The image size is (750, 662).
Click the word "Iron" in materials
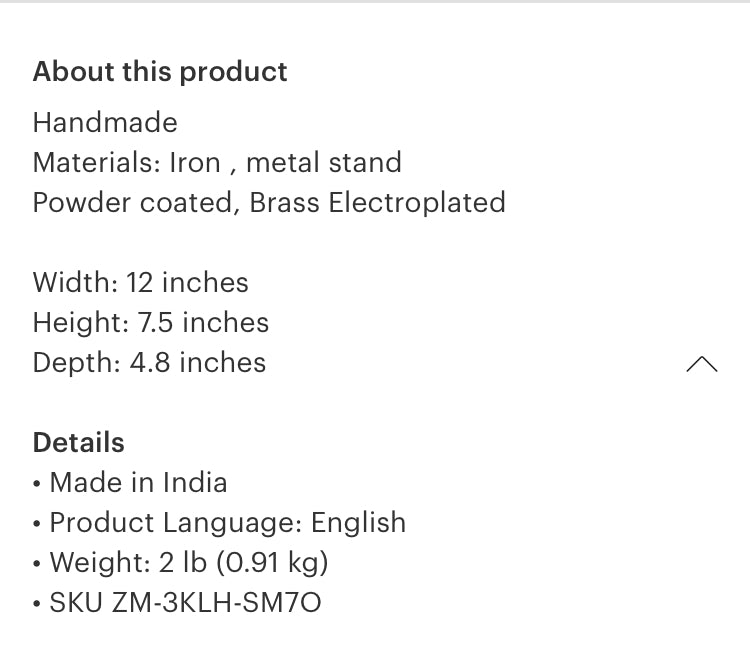[x=194, y=163]
